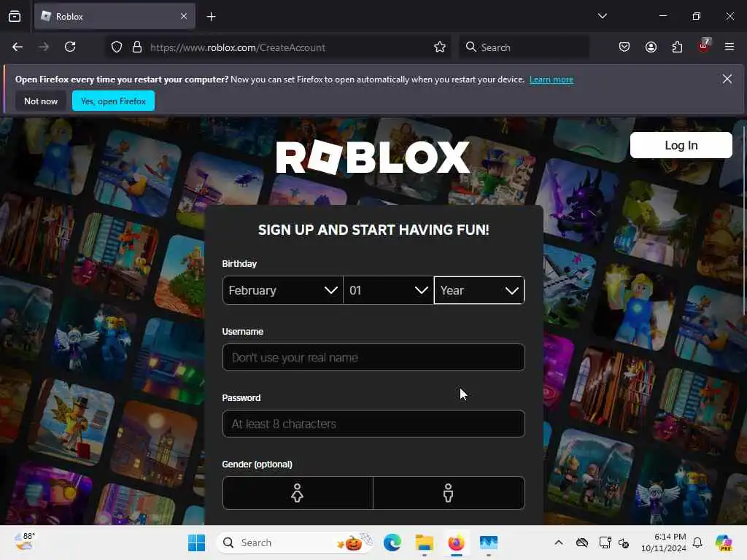Open the weather widget showing 88°
The image size is (747, 560).
[x=24, y=542]
